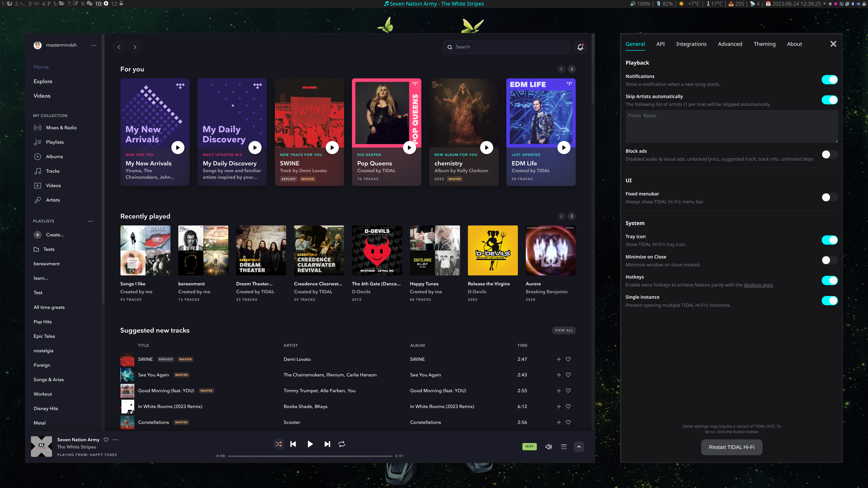868x488 pixels.
Task: Turn on Fixed menubar
Action: pyautogui.click(x=829, y=197)
